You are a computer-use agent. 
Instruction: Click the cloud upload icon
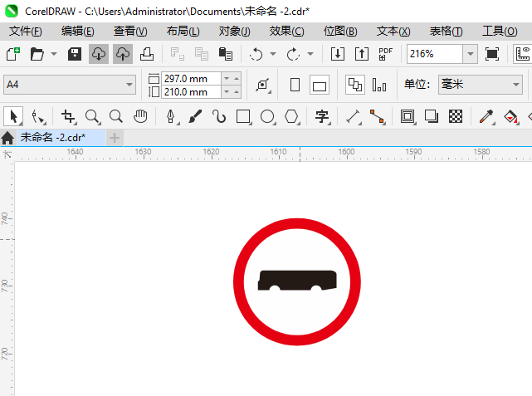click(x=123, y=54)
